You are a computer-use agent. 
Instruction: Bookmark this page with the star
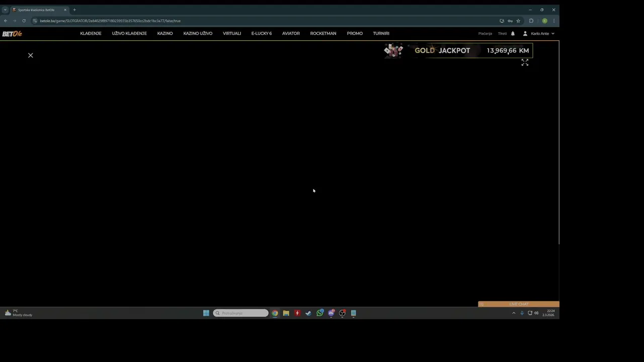tap(518, 21)
